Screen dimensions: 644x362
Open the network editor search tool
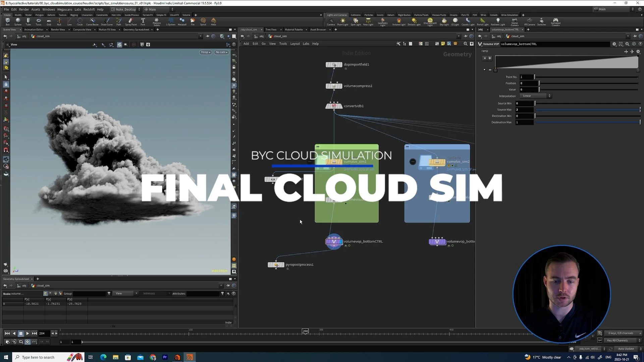click(x=466, y=44)
